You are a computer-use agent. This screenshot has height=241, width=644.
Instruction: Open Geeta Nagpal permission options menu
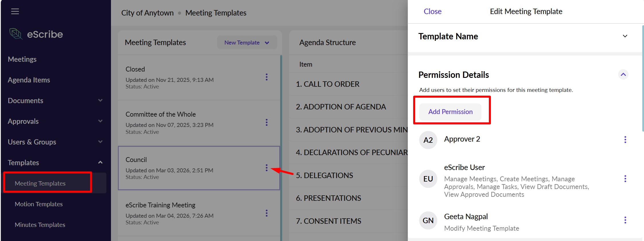pyautogui.click(x=625, y=220)
